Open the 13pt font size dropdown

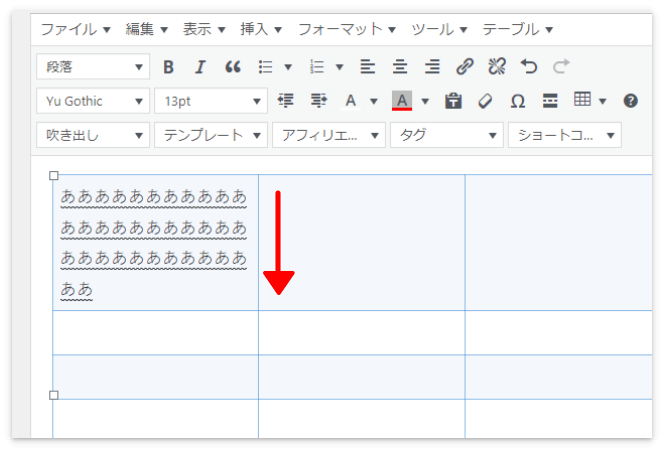click(x=211, y=101)
